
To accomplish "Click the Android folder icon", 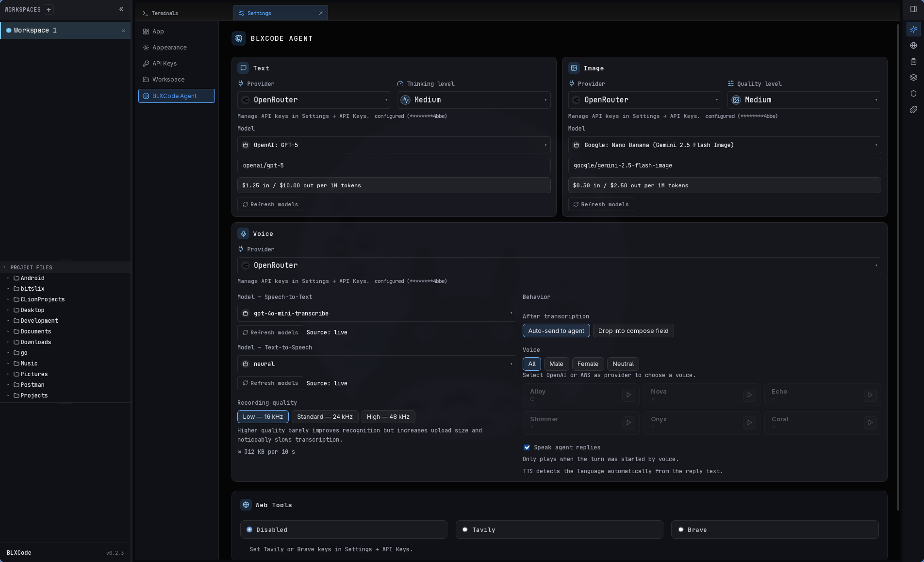I will (x=16, y=278).
